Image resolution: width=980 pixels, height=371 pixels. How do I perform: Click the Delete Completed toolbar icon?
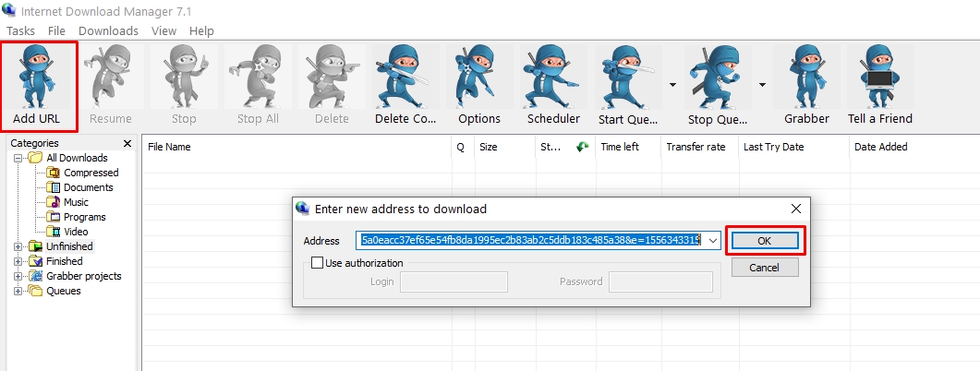pos(405,77)
